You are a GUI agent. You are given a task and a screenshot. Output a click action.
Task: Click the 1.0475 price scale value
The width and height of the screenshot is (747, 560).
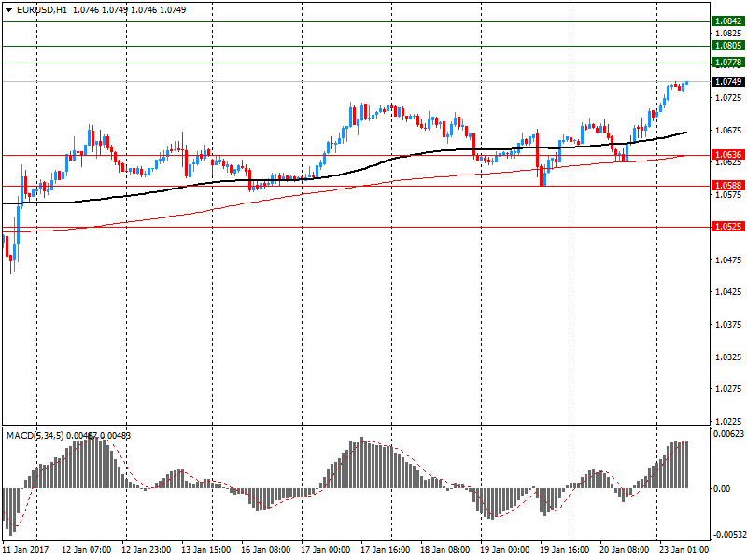point(729,260)
